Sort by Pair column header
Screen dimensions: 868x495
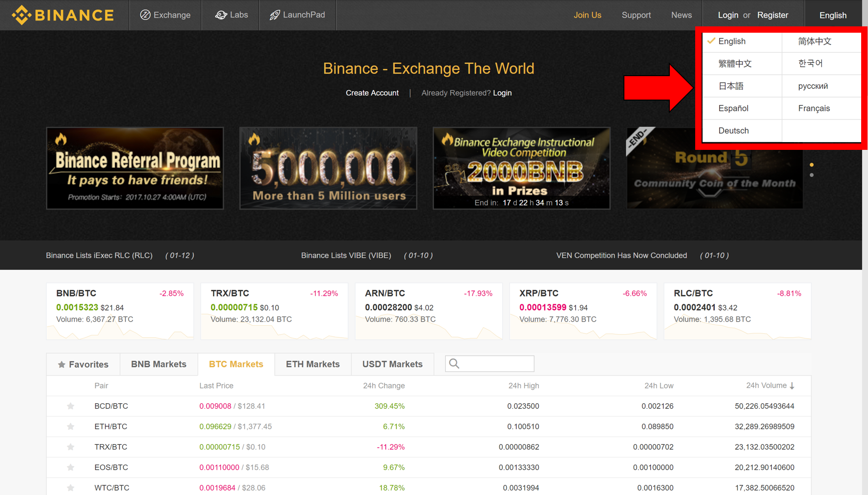pos(101,386)
